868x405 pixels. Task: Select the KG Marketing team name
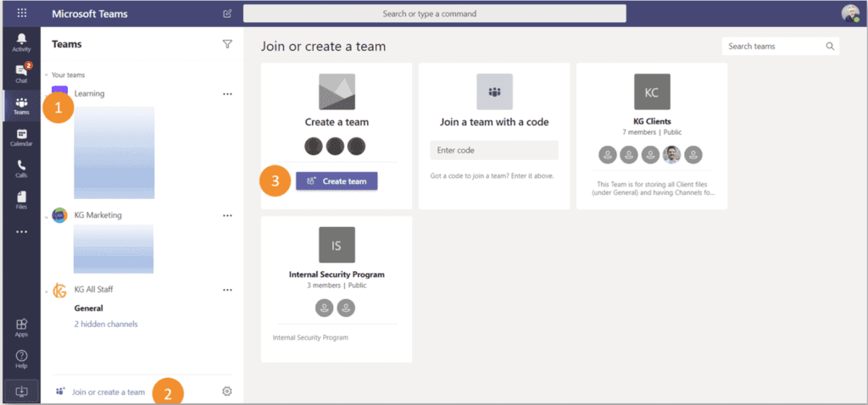click(x=98, y=214)
